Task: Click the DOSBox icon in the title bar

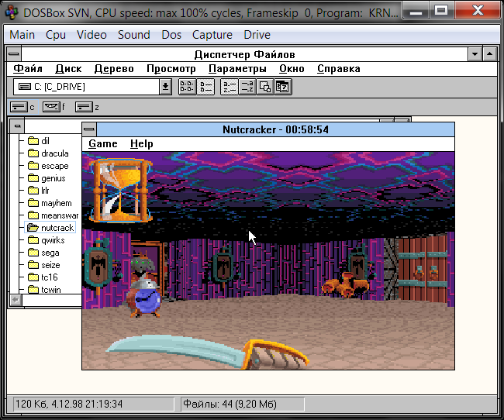Action: pyautogui.click(x=12, y=12)
